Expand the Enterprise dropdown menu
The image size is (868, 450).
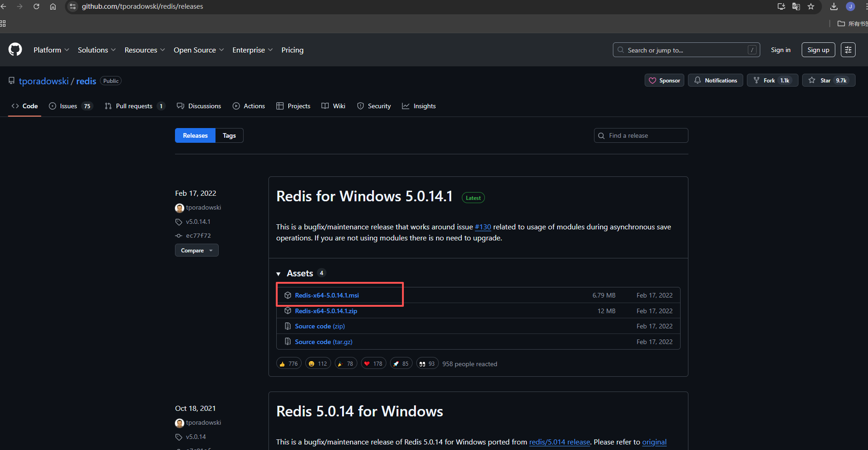tap(252, 50)
